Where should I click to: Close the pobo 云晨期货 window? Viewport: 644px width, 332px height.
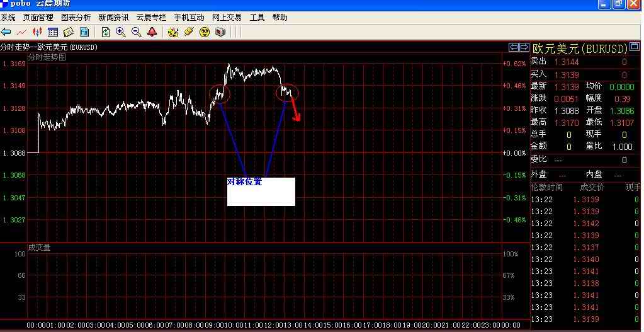[x=633, y=4]
